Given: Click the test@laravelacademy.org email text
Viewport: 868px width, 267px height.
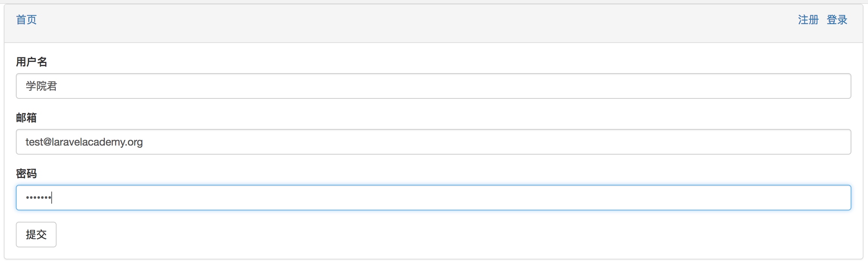Looking at the screenshot, I should pos(84,142).
